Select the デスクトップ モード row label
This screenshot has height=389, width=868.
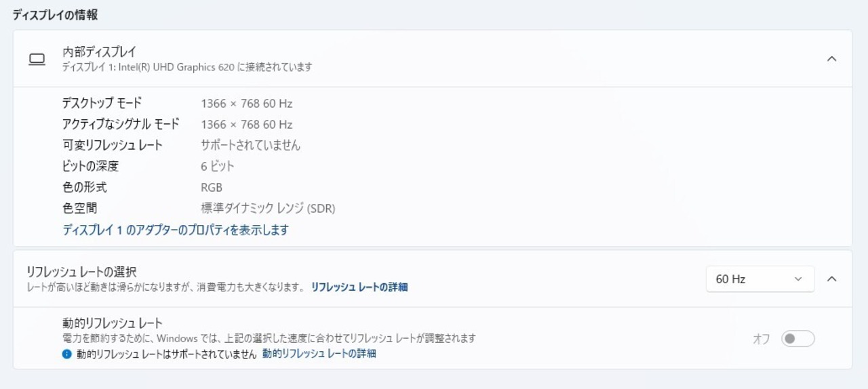pos(102,103)
